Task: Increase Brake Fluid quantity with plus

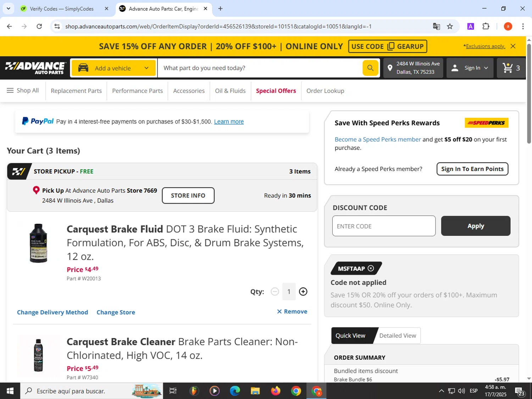Action: (303, 292)
